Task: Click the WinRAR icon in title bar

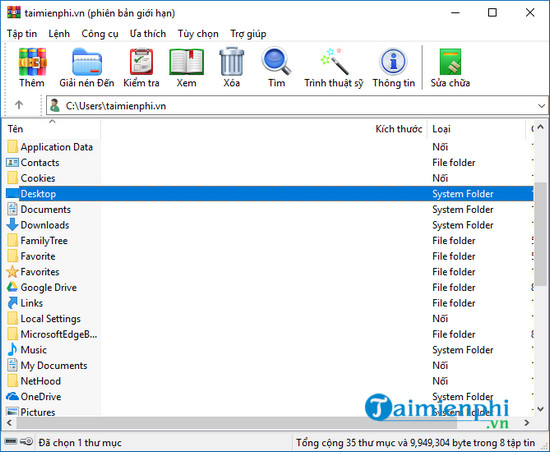Action: 14,13
